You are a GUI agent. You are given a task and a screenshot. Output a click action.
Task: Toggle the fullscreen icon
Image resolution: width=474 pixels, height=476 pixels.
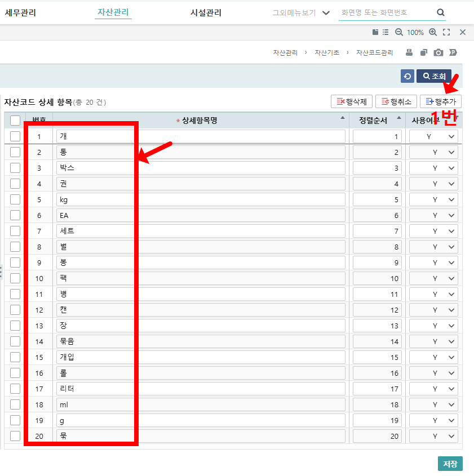click(446, 32)
